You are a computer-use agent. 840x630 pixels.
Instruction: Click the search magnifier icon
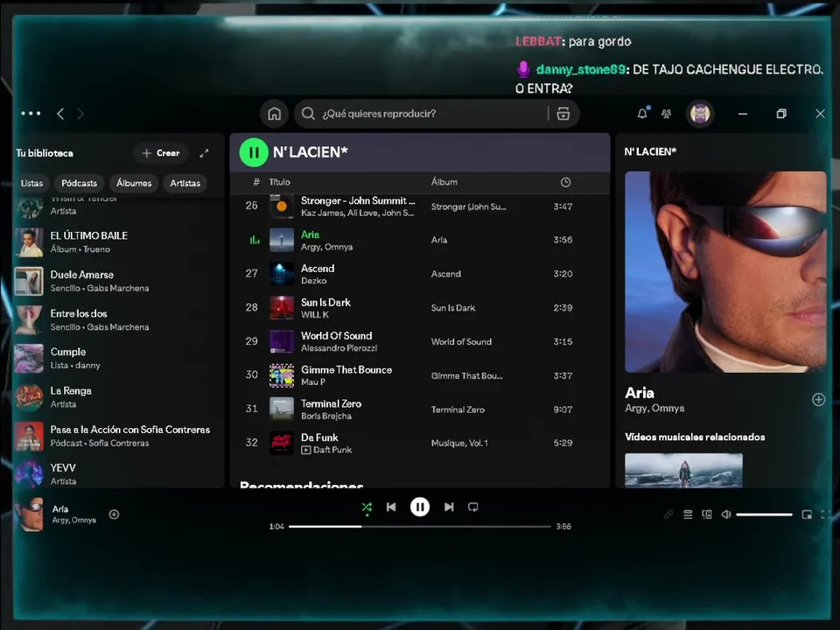[308, 114]
